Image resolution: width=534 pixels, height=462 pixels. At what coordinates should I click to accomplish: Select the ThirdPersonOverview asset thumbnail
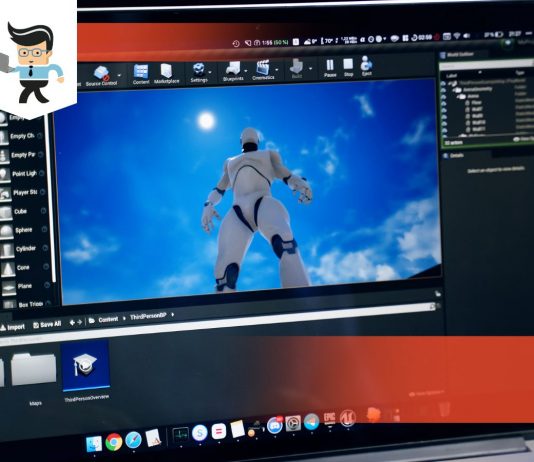tap(86, 365)
